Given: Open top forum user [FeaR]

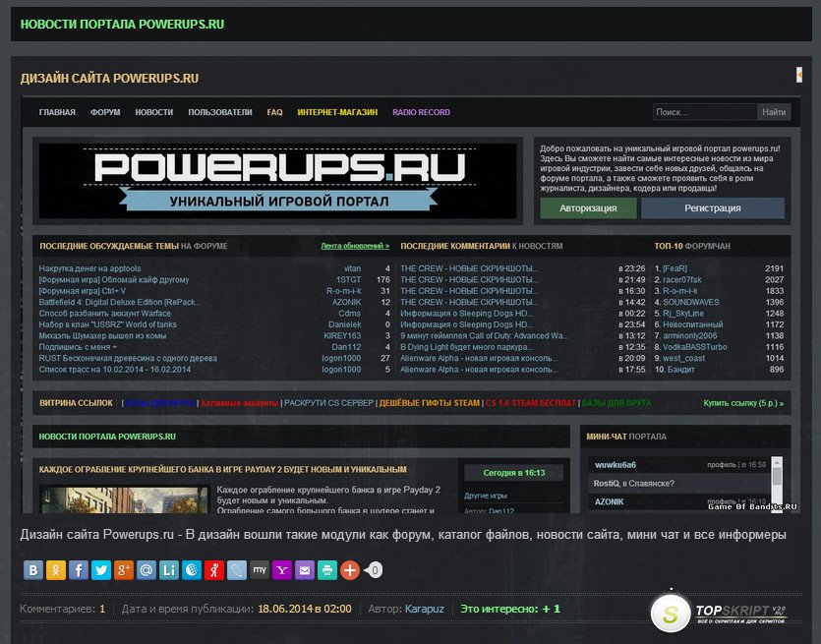Looking at the screenshot, I should (x=674, y=268).
